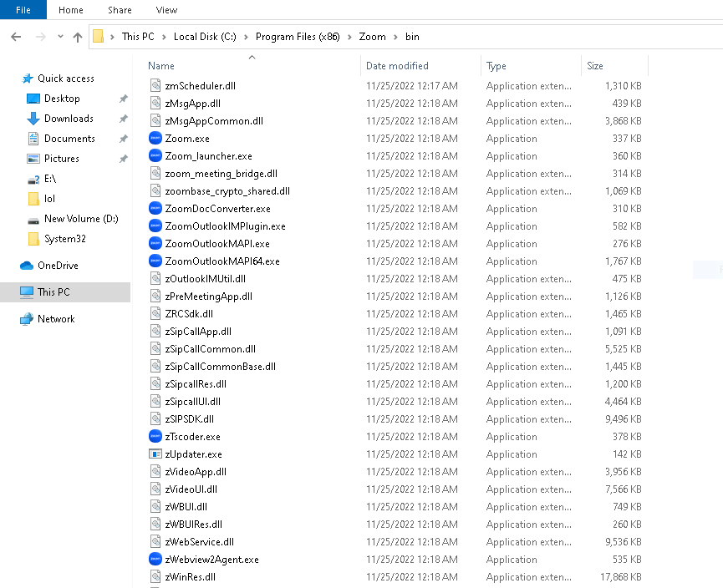Select file ZRCSdk.dll
The image size is (723, 588).
tap(189, 314)
